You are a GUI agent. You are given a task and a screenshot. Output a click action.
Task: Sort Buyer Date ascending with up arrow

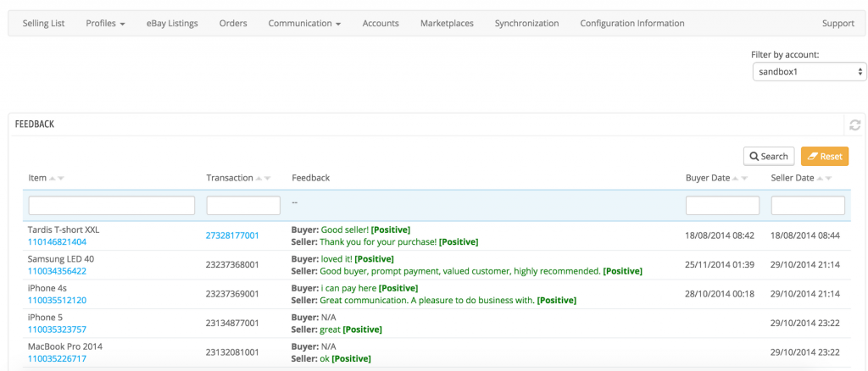pyautogui.click(x=737, y=178)
